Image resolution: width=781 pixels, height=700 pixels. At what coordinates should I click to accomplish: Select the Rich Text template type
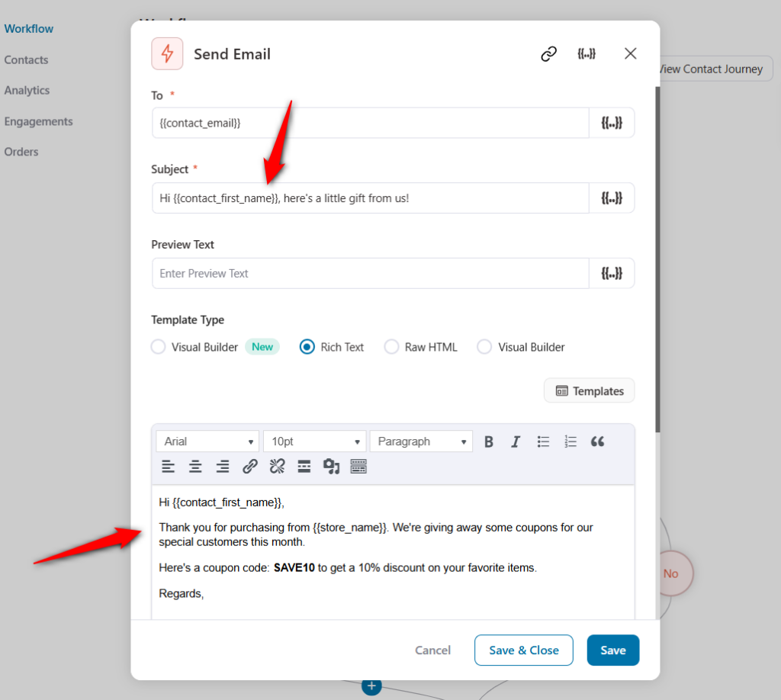point(307,347)
